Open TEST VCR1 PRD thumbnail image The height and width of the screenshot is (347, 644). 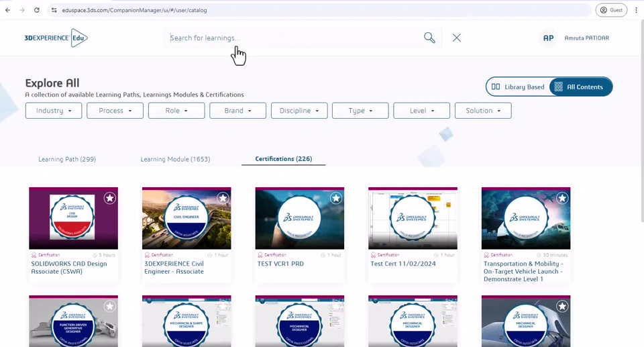click(x=300, y=218)
